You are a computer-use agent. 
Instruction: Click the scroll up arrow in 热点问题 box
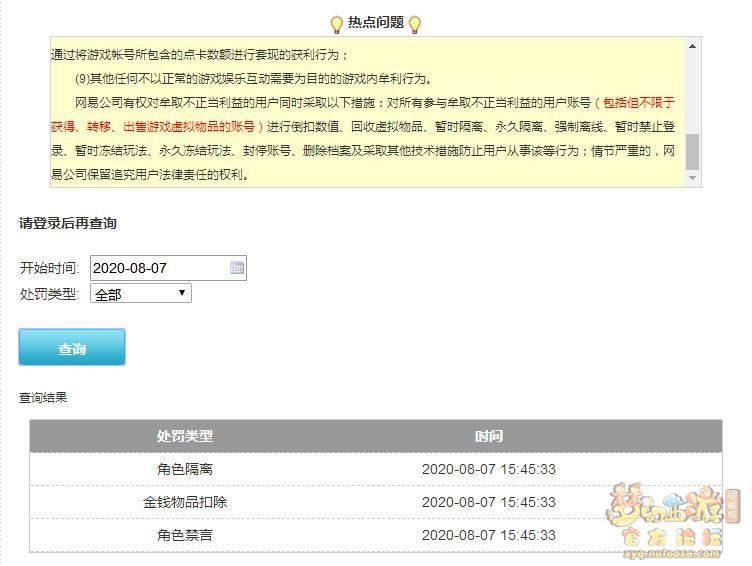tap(692, 47)
